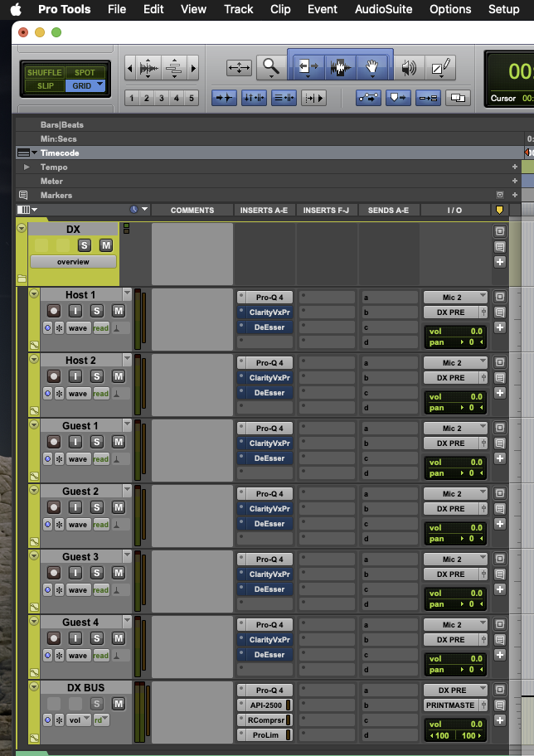The image size is (534, 756).
Task: Click the MIDI zoom button
Action: coord(174,69)
